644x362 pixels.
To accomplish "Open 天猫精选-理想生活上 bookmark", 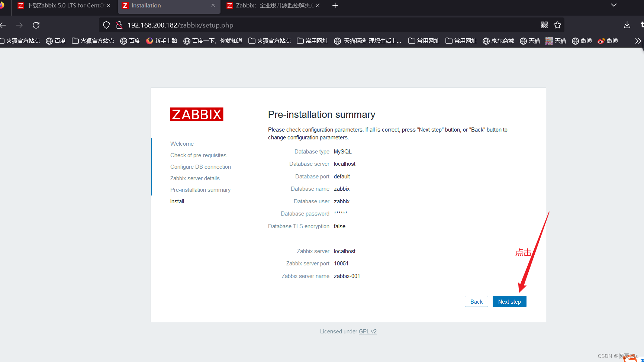I will click(368, 41).
